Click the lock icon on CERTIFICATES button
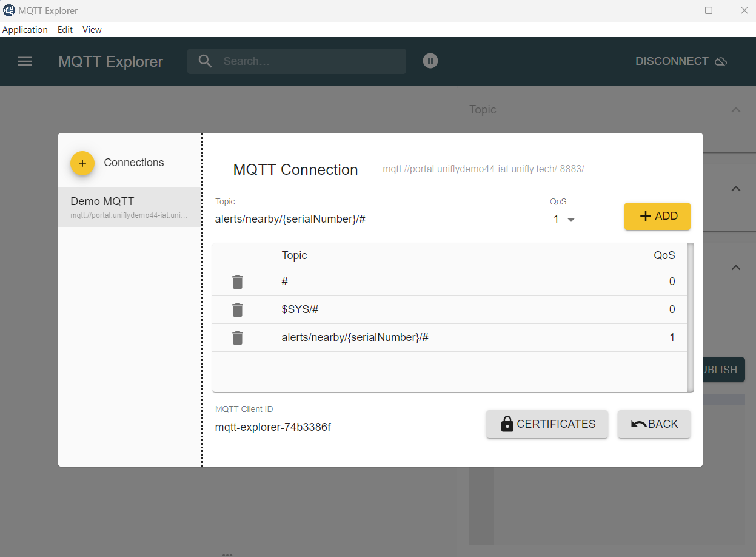 click(508, 424)
